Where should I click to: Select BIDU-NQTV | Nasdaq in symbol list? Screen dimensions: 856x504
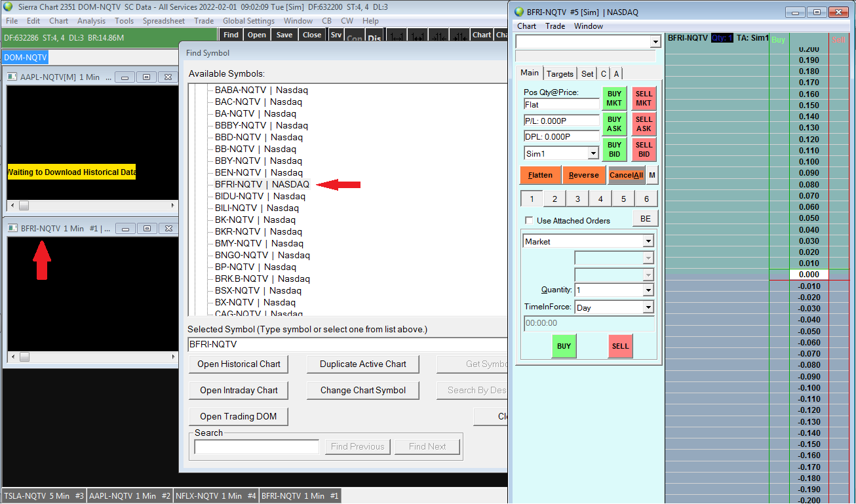point(260,197)
